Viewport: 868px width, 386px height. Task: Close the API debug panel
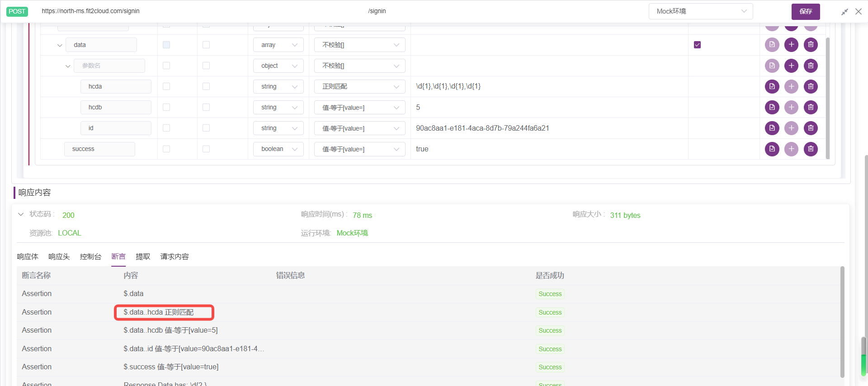(859, 11)
